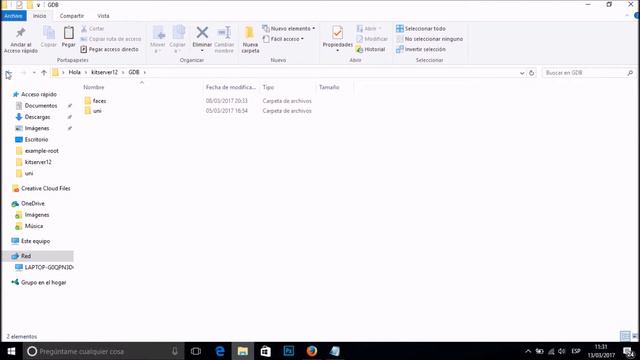The image size is (640, 360).
Task: Sort by the Tamaño column header
Action: [329, 87]
